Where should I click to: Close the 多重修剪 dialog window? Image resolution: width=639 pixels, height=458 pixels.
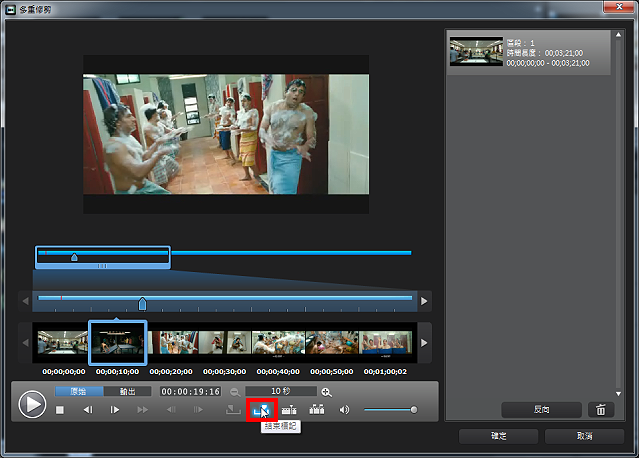(x=619, y=6)
